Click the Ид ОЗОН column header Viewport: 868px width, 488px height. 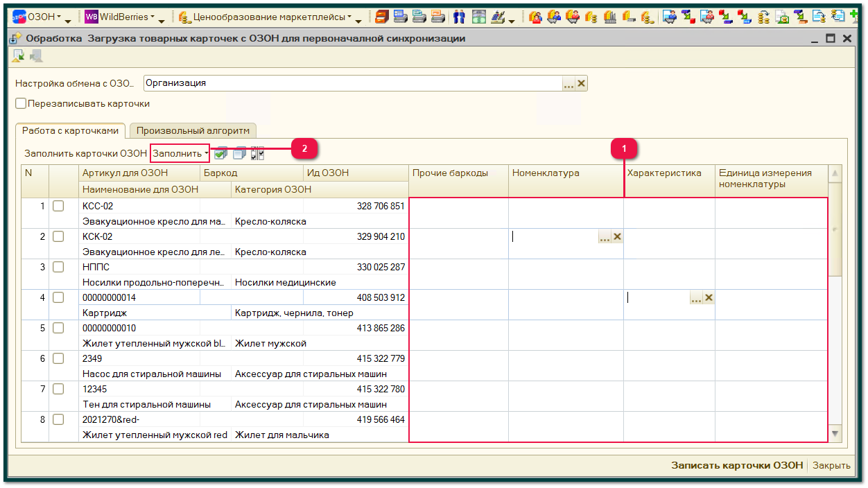356,173
